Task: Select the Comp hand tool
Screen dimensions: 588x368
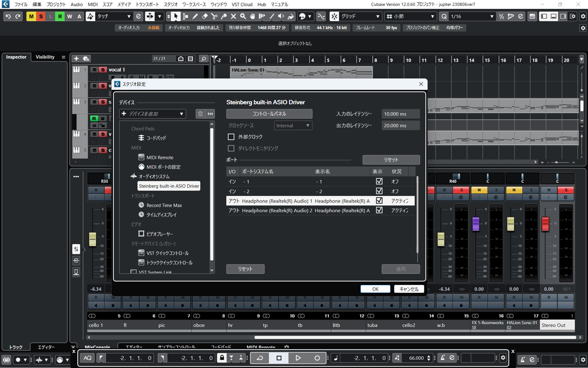Action: tap(253, 16)
